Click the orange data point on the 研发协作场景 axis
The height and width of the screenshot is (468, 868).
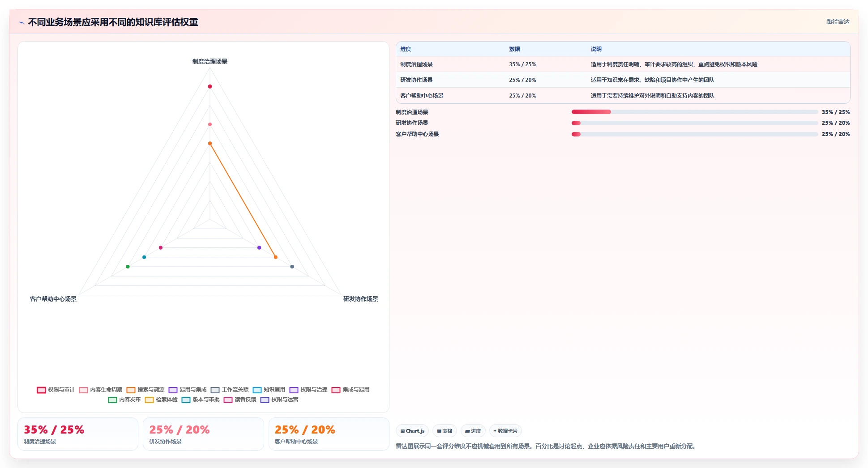pyautogui.click(x=276, y=257)
